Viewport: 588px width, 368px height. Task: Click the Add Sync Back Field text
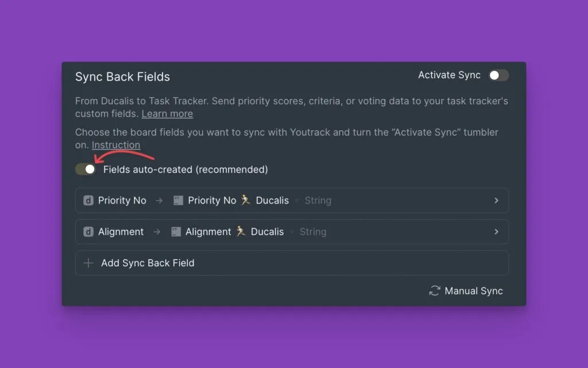(x=148, y=263)
